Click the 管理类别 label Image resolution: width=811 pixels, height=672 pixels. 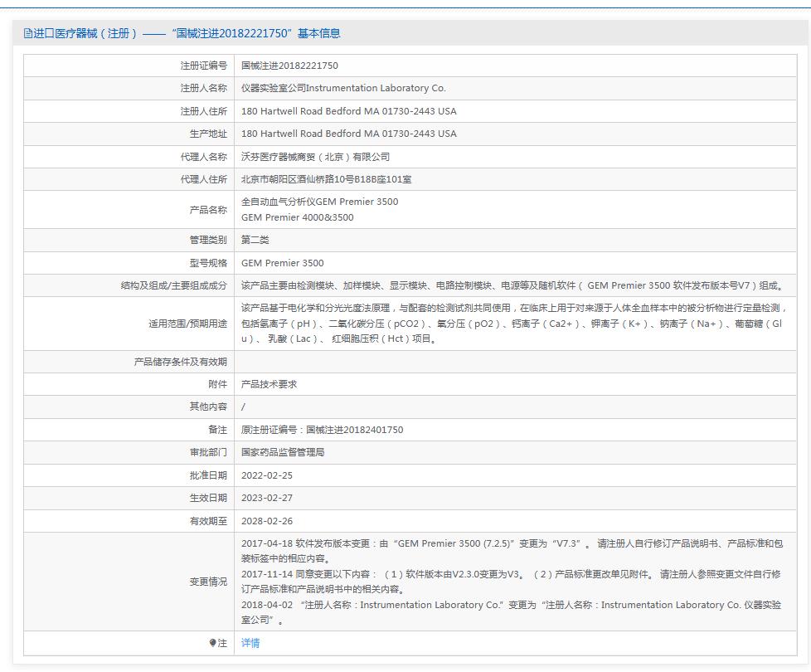click(x=208, y=240)
